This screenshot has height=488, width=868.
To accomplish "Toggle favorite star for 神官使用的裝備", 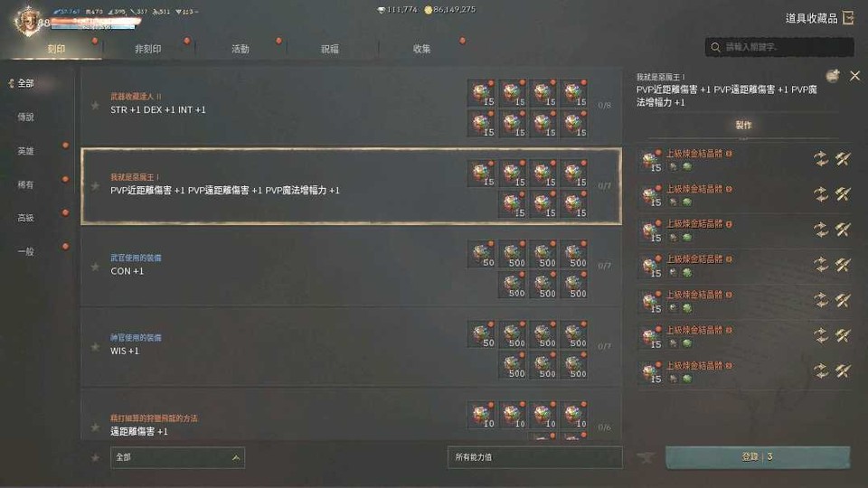I will (x=95, y=347).
